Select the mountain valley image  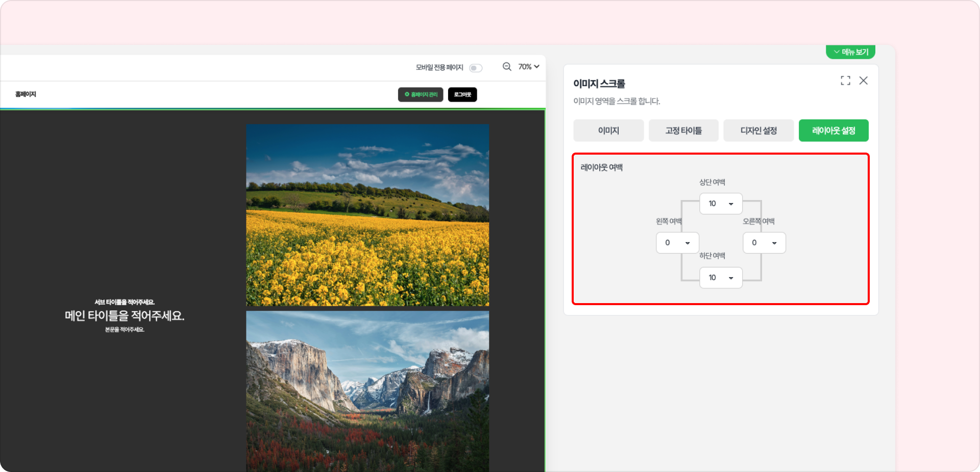pyautogui.click(x=367, y=391)
